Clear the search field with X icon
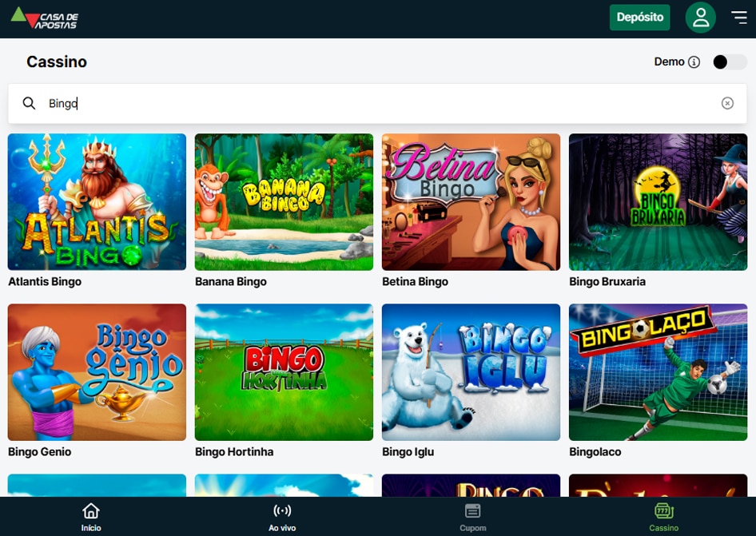Screen dimensions: 756x536 pos(727,103)
